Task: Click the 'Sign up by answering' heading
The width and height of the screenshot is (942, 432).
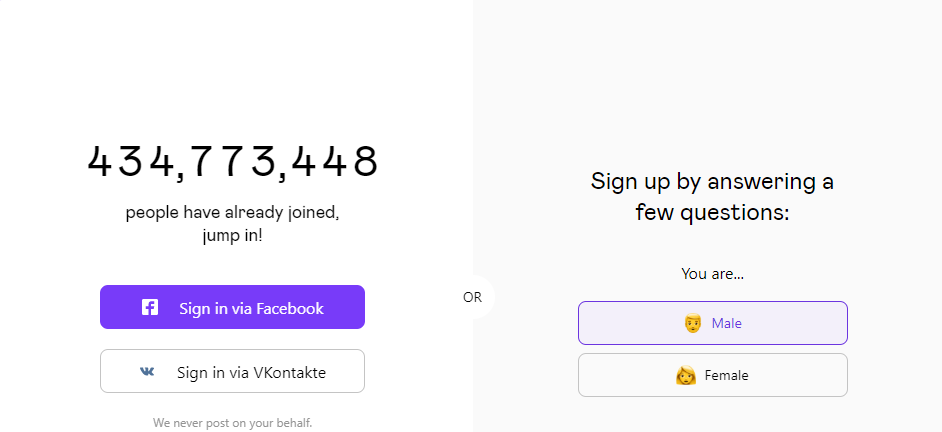Action: point(712,182)
